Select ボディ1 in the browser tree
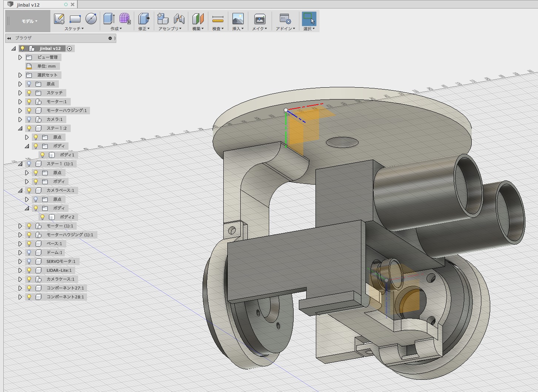Screen dimensions: 538x392 pyautogui.click(x=67, y=155)
